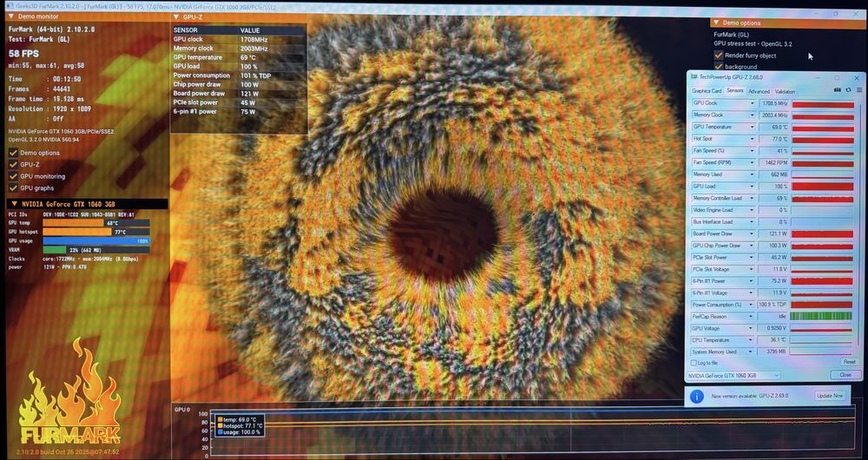Image resolution: width=868 pixels, height=460 pixels.
Task: Open the Hot Spot sensor dropdown
Action: [752, 139]
